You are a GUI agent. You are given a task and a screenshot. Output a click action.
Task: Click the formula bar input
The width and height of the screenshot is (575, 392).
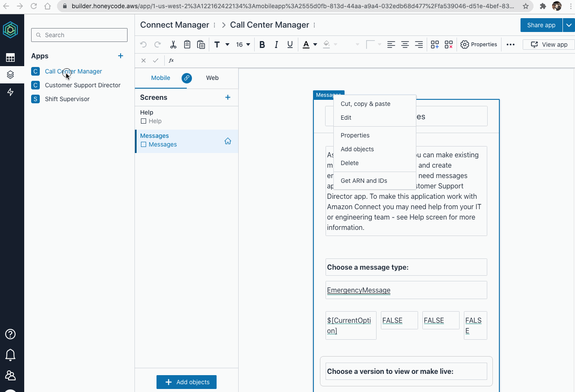point(375,61)
